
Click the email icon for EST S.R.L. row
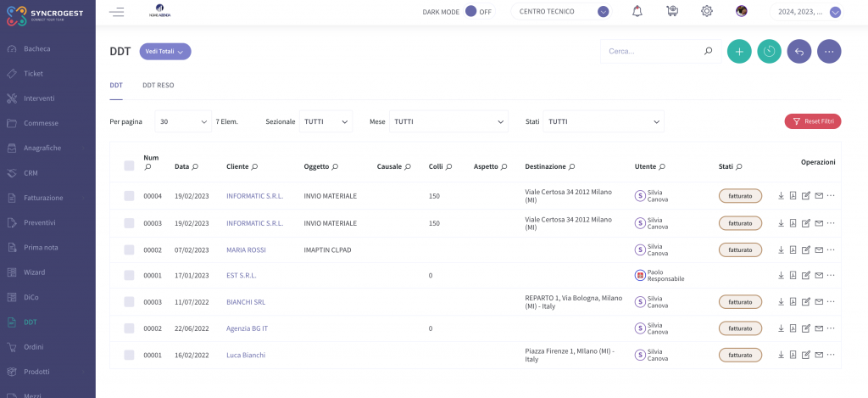(x=819, y=276)
